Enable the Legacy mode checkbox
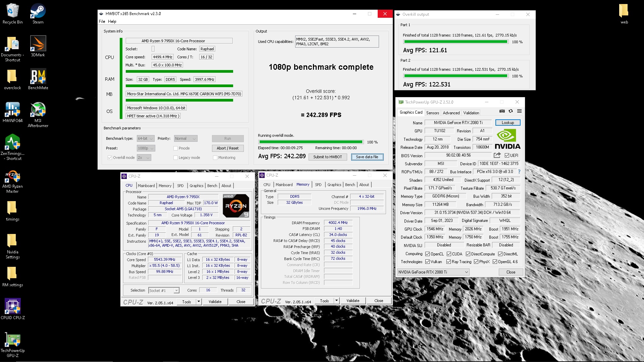 pos(175,158)
